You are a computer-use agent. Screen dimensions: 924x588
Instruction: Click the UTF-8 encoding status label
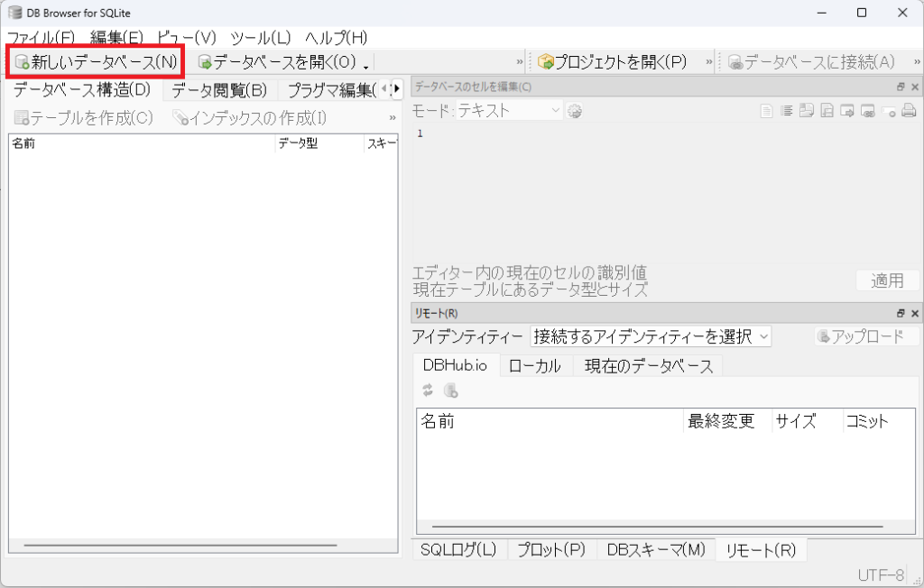881,575
